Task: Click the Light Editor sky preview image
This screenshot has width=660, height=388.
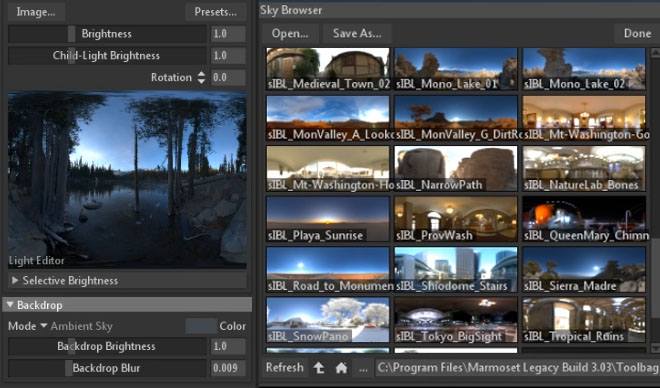Action: point(127,180)
